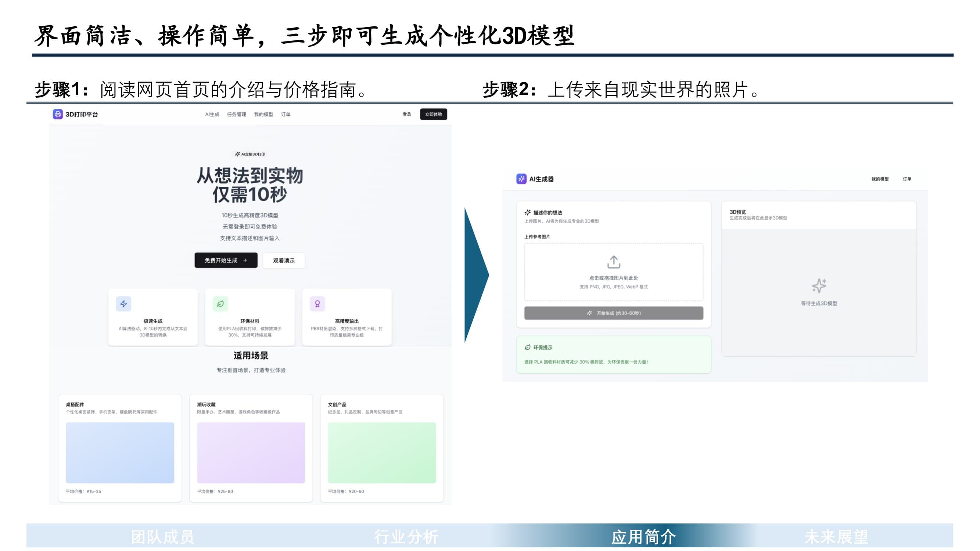Open 订单 in the AI生成器 header
Screen dimensions: 980x551
point(907,179)
